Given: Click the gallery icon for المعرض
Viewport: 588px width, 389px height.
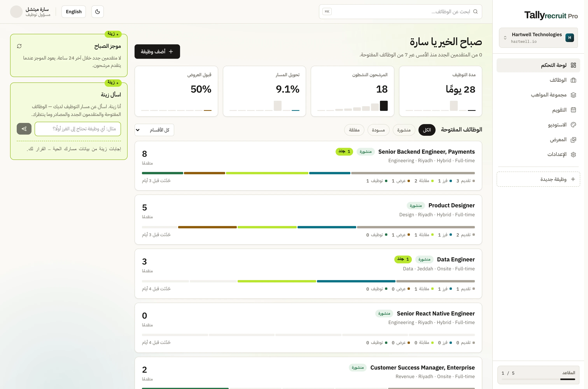Looking at the screenshot, I should coord(573,140).
